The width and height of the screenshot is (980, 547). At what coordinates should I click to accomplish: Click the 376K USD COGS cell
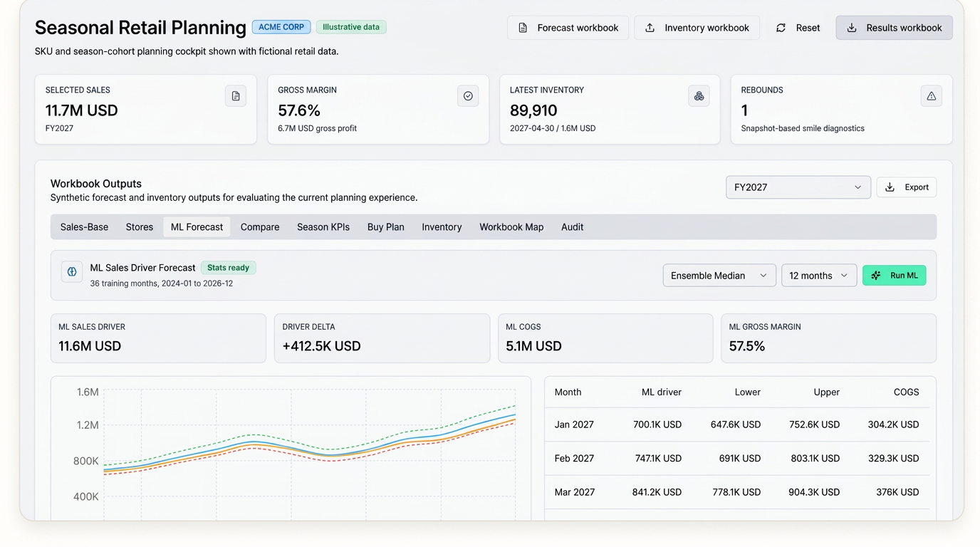click(x=897, y=492)
